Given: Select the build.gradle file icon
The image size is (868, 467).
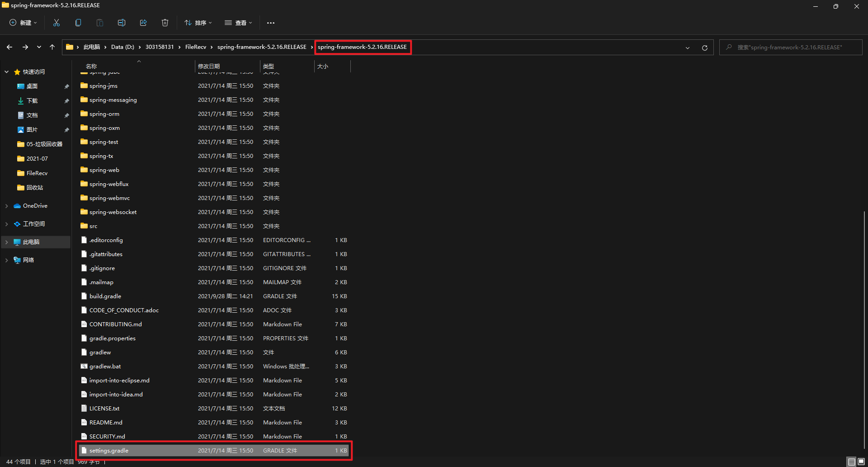Looking at the screenshot, I should pos(84,296).
